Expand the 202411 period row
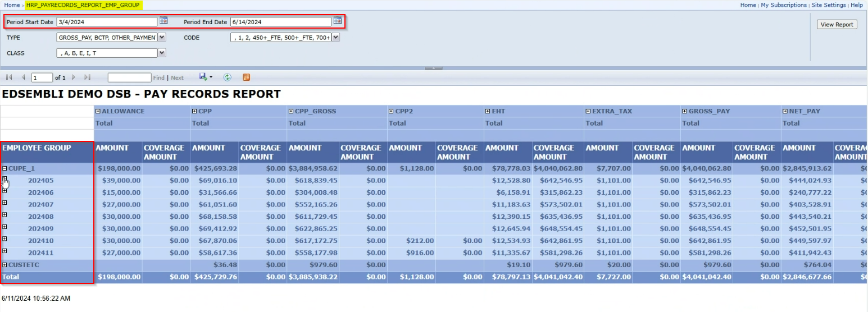 pos(4,251)
